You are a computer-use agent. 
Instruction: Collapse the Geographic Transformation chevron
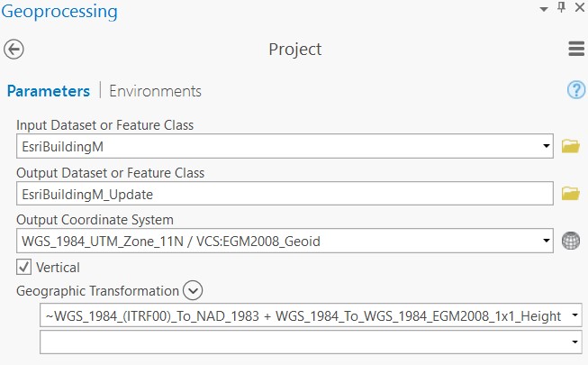click(x=193, y=290)
